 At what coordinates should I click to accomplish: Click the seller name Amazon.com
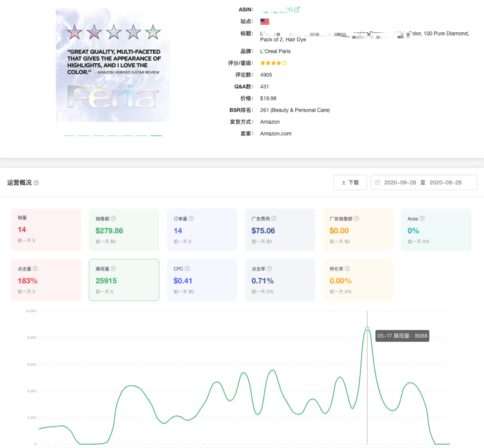pos(276,134)
